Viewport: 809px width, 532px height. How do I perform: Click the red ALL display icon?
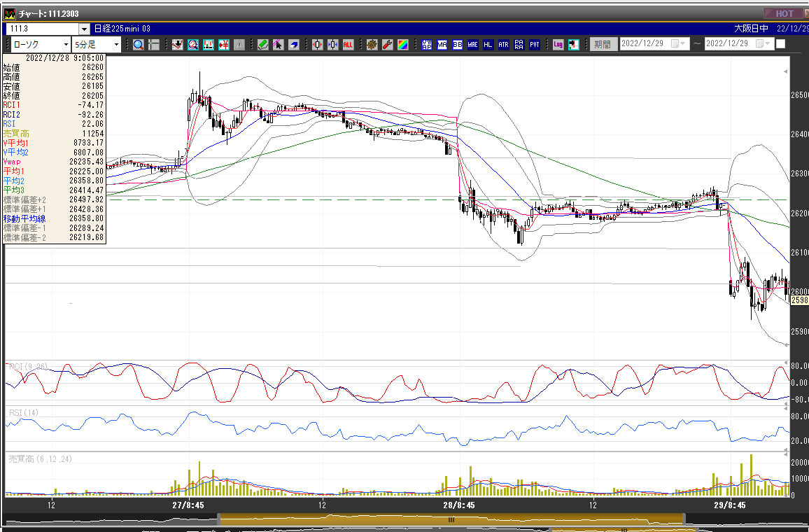coord(349,45)
